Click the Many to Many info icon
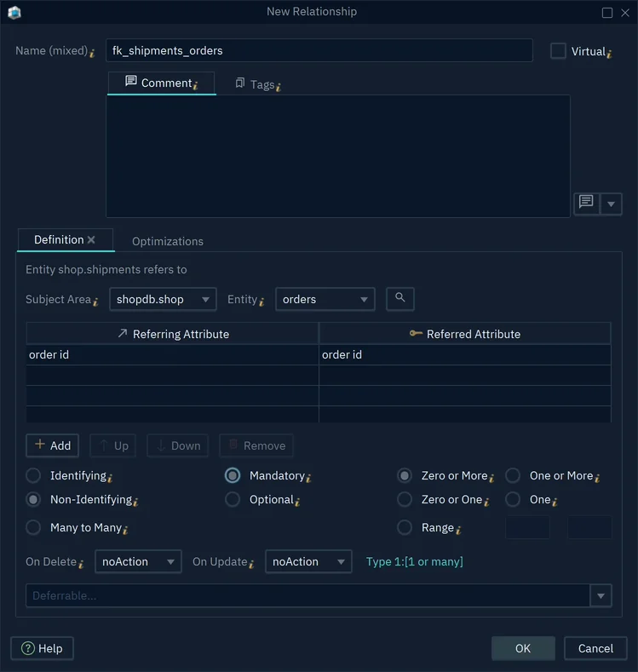 pos(125,530)
